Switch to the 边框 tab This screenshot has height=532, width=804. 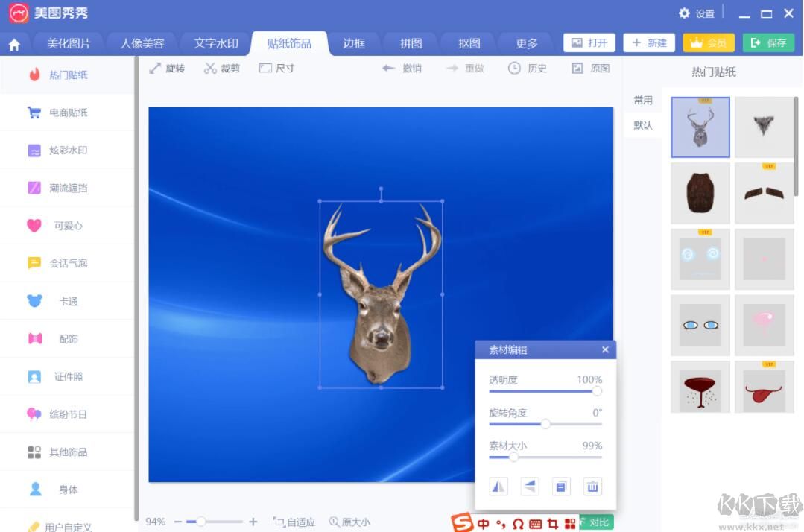tap(354, 43)
